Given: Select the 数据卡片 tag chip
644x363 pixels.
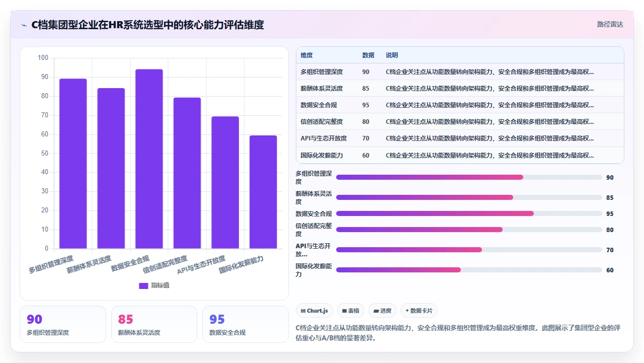Looking at the screenshot, I should pyautogui.click(x=419, y=311).
